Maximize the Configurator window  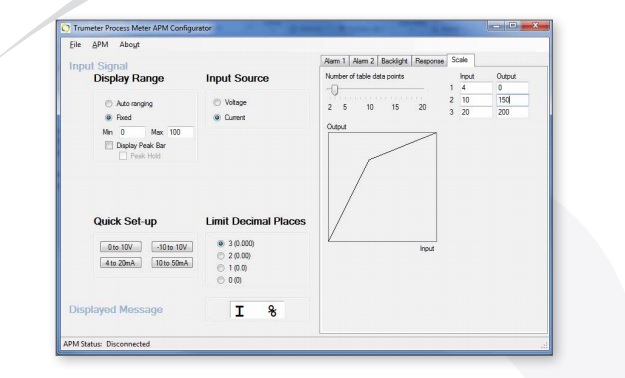coord(513,26)
